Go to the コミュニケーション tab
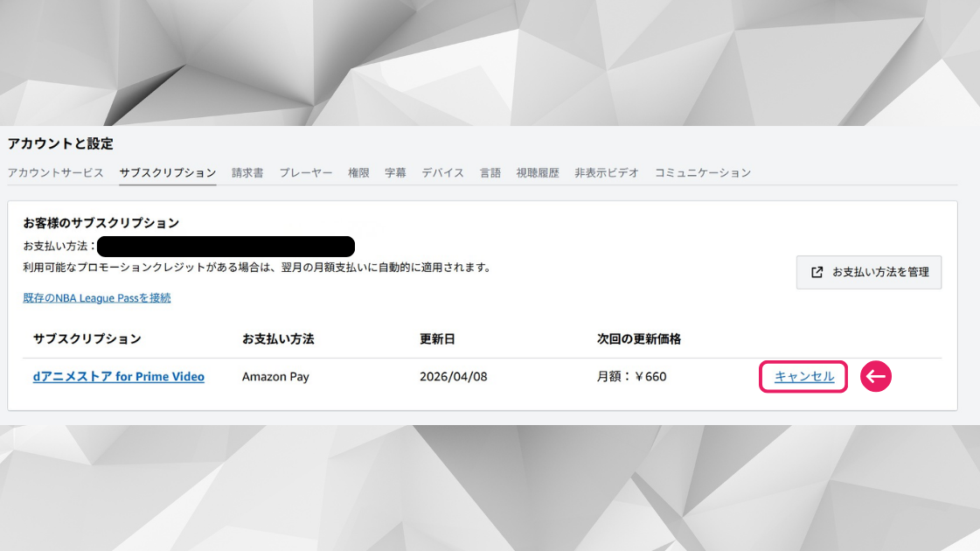 tap(702, 173)
